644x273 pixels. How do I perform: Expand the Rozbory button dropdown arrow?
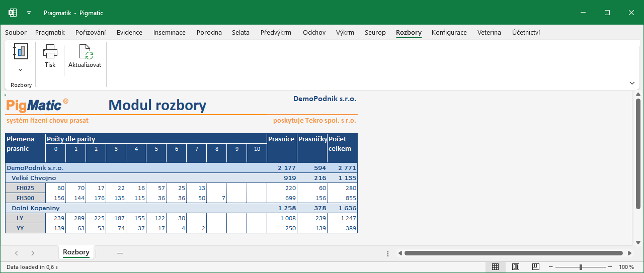point(21,70)
